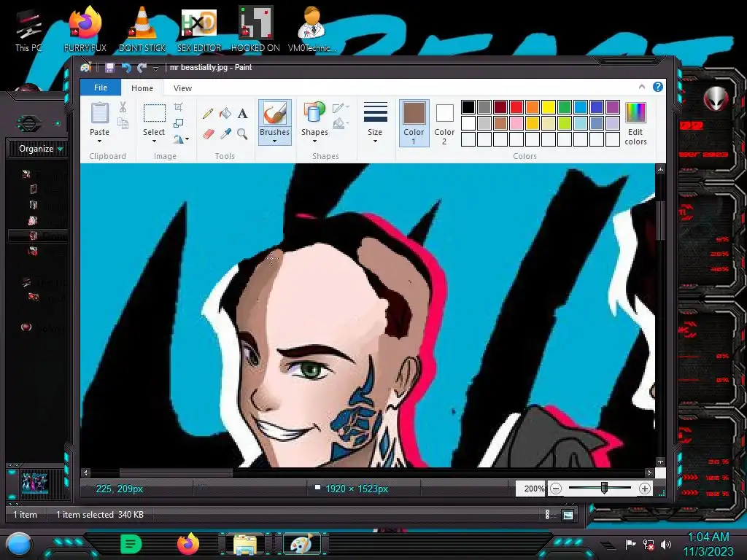The image size is (747, 560).
Task: Select the Magnifier tool
Action: coord(242,134)
